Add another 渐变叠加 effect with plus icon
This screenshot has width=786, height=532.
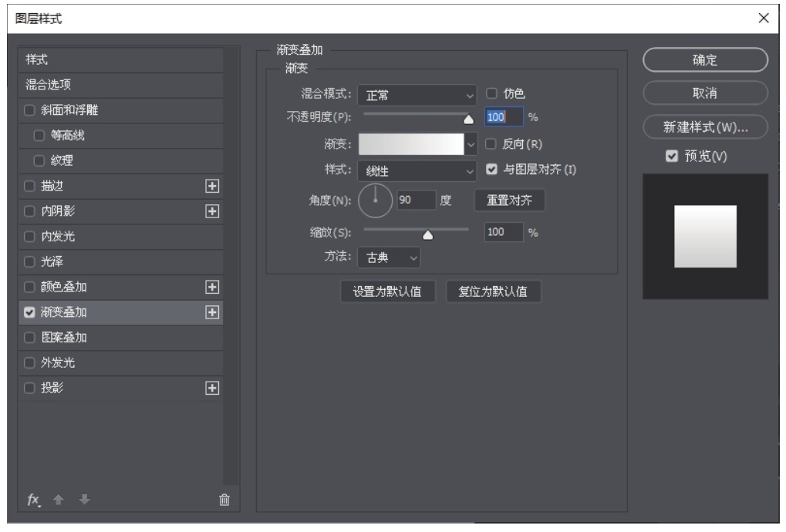click(212, 312)
